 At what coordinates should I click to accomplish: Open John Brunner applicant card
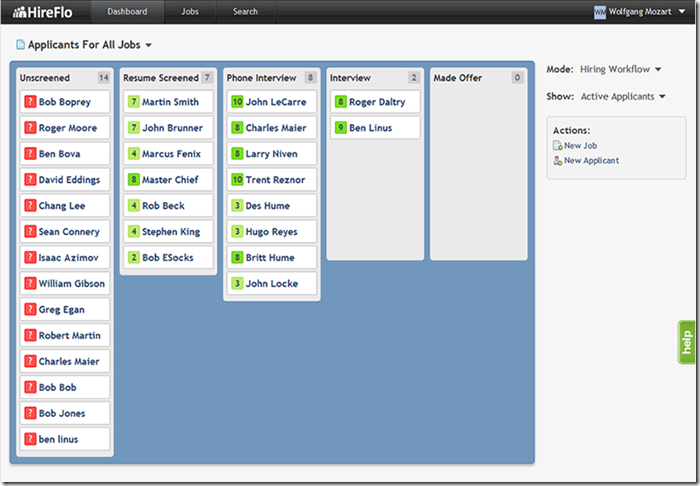click(x=168, y=128)
